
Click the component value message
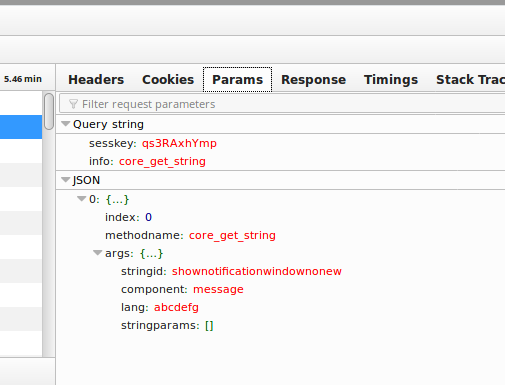(218, 289)
